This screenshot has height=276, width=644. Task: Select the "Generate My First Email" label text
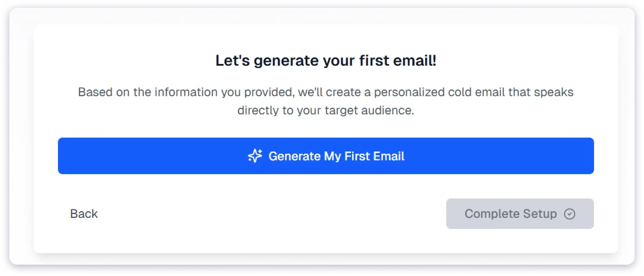coord(336,156)
